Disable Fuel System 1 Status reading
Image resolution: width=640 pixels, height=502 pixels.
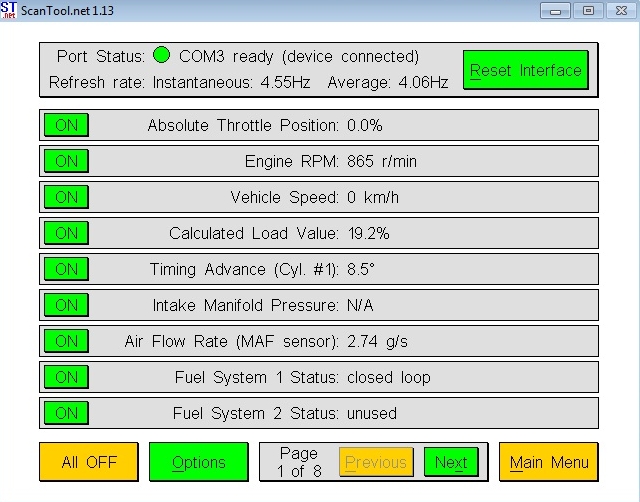(x=66, y=377)
